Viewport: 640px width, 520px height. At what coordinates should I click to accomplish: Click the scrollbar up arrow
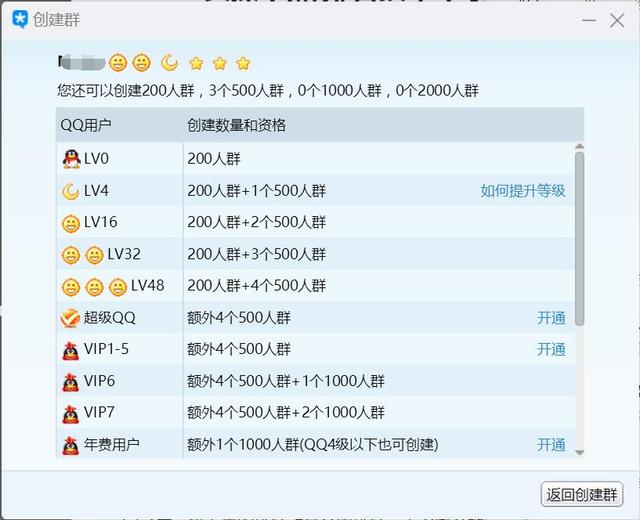579,146
